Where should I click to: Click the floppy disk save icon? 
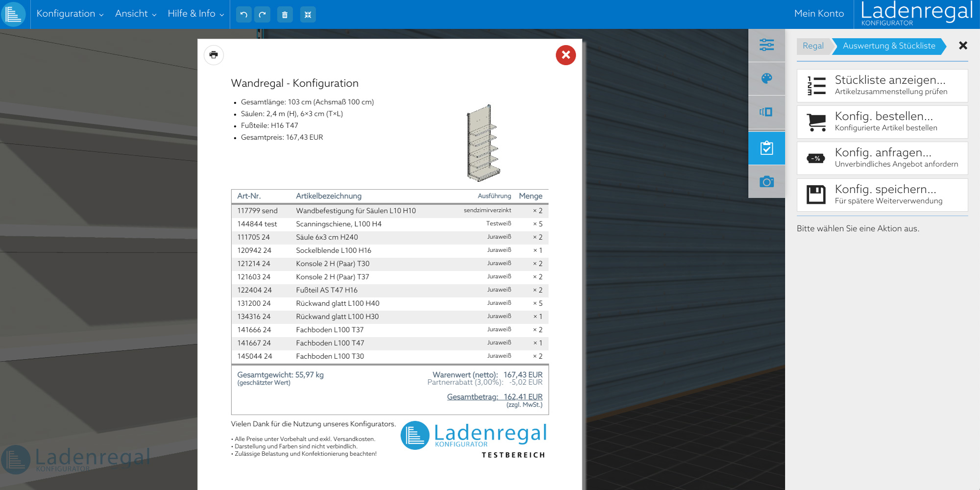tap(816, 195)
